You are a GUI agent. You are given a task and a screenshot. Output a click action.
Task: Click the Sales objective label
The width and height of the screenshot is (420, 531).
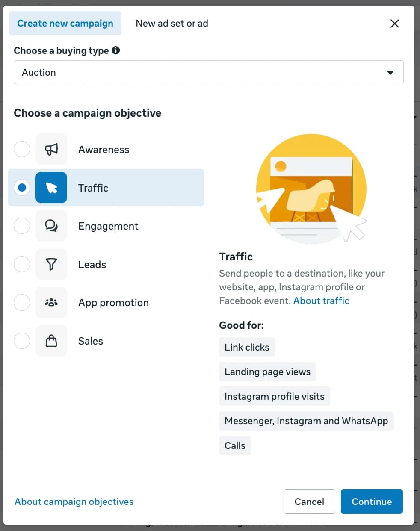click(91, 341)
